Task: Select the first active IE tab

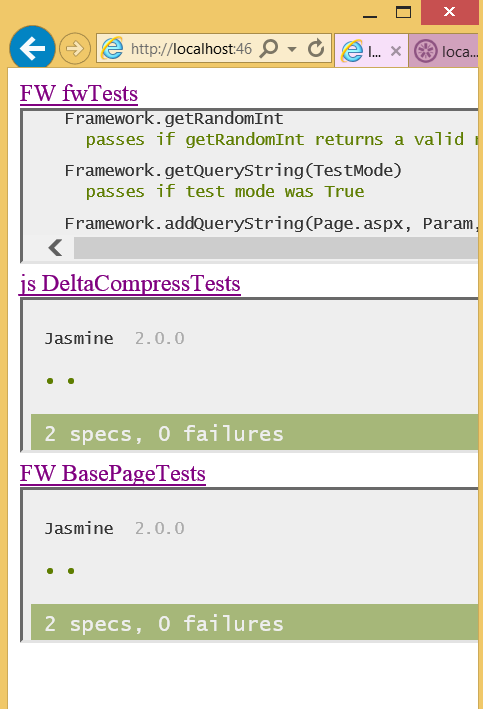Action: coord(371,51)
